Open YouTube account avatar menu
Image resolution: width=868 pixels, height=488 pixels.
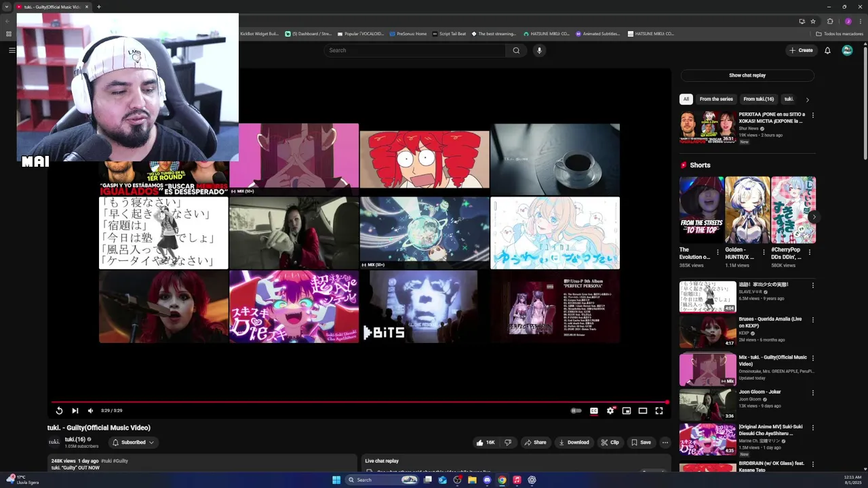(847, 50)
